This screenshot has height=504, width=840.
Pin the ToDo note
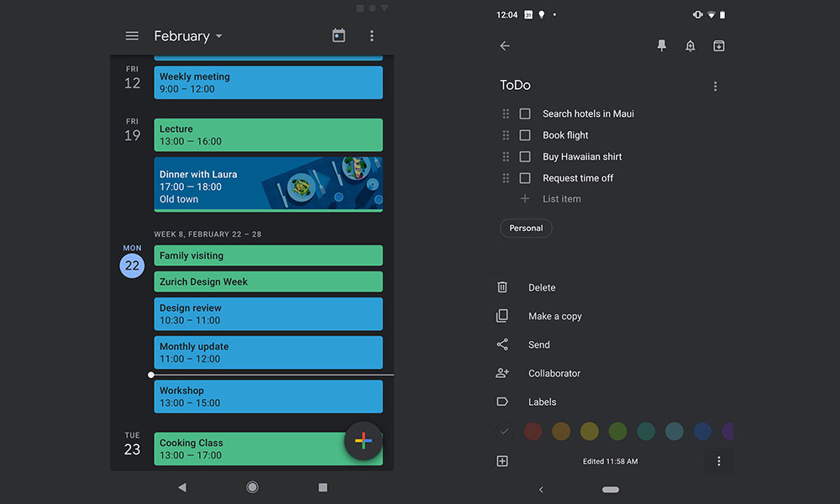pyautogui.click(x=661, y=46)
